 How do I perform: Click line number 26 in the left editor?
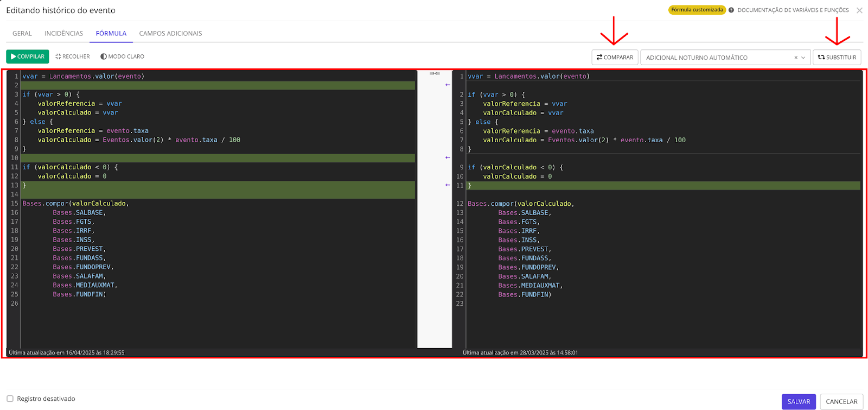14,304
